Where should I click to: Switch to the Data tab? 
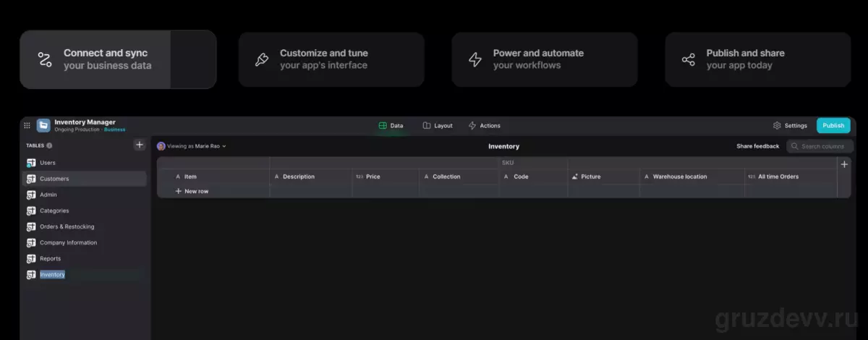coord(391,125)
